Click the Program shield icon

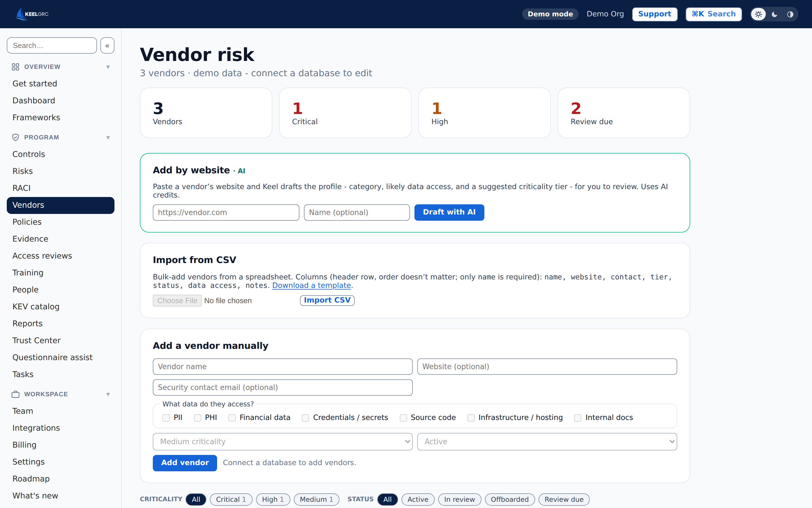(16, 137)
